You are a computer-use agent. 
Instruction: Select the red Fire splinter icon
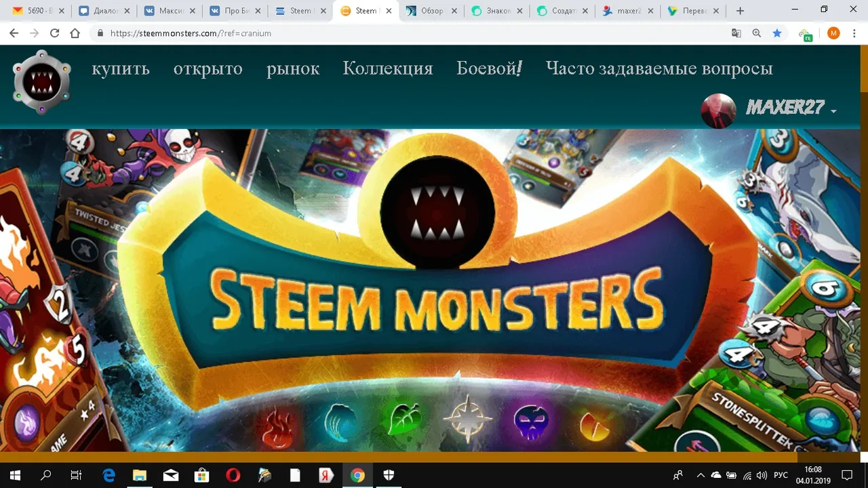[x=277, y=427]
